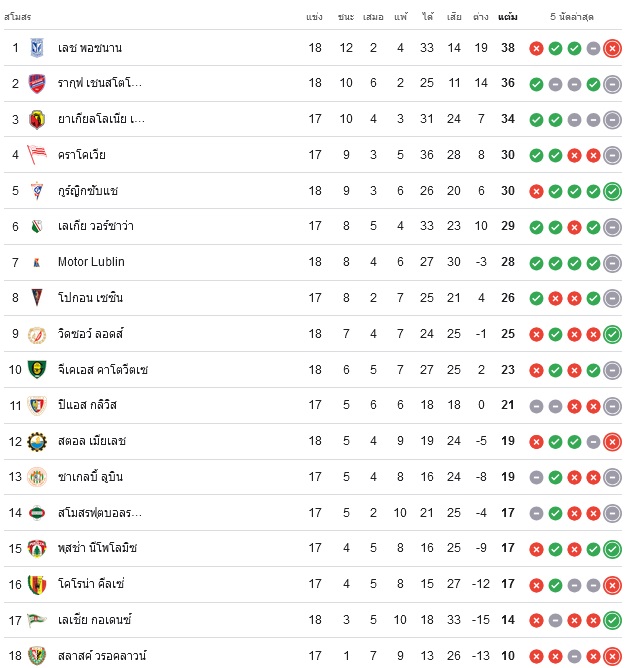Open the first-place Thai team name link
Image resolution: width=630 pixels, height=668 pixels.
(x=90, y=48)
